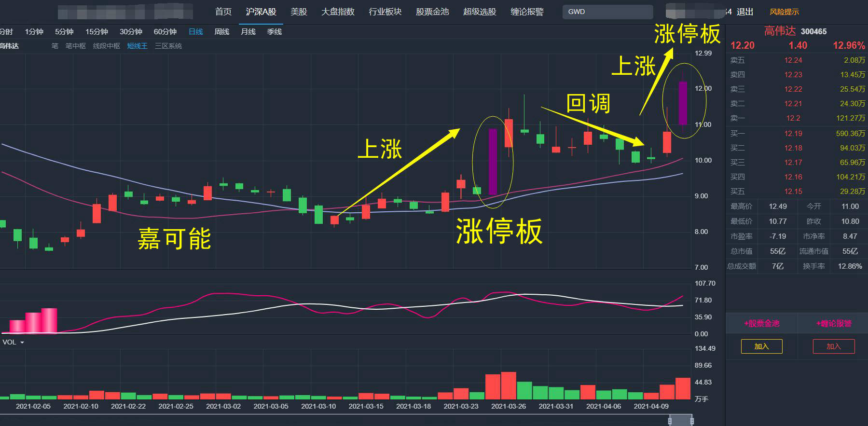This screenshot has height=426, width=868.
Task: Select the 周线 weekly chart tab
Action: (221, 32)
